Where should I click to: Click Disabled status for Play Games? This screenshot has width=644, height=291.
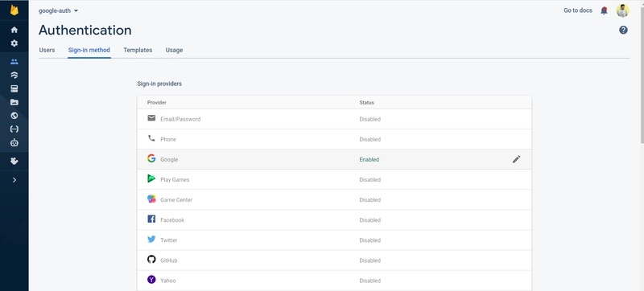coord(370,179)
